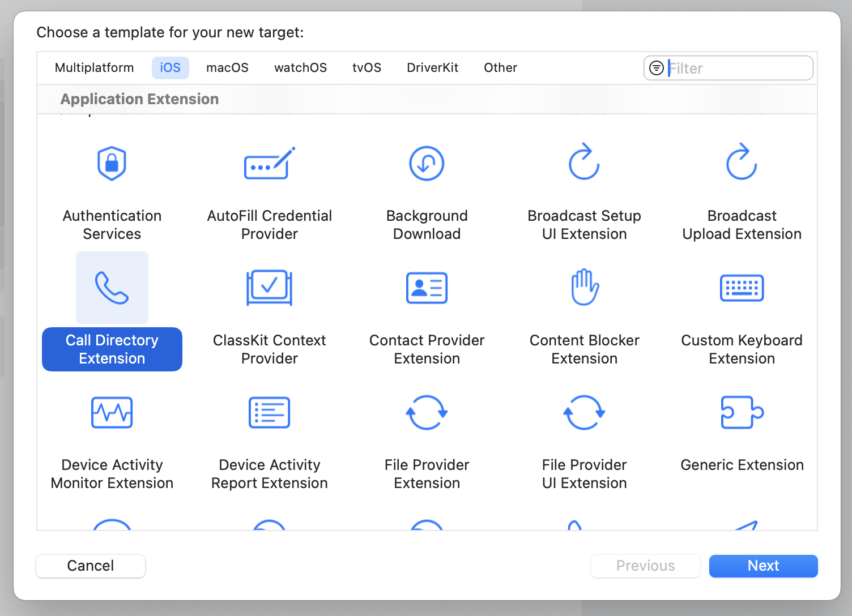Screen dimensions: 852x616
Task: Click the "Device Activity Monitor Extension" label
Action: 112,474
